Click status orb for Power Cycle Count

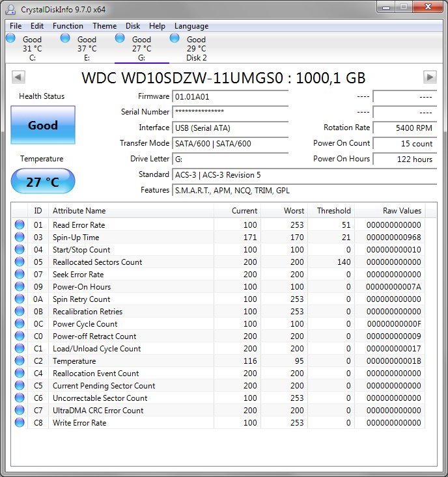click(20, 323)
